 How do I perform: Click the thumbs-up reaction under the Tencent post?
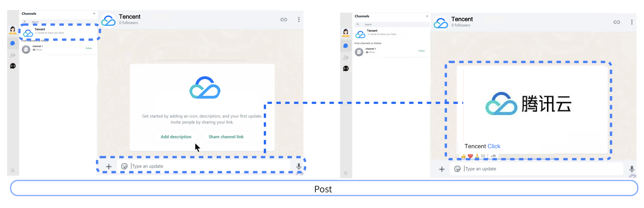click(464, 156)
